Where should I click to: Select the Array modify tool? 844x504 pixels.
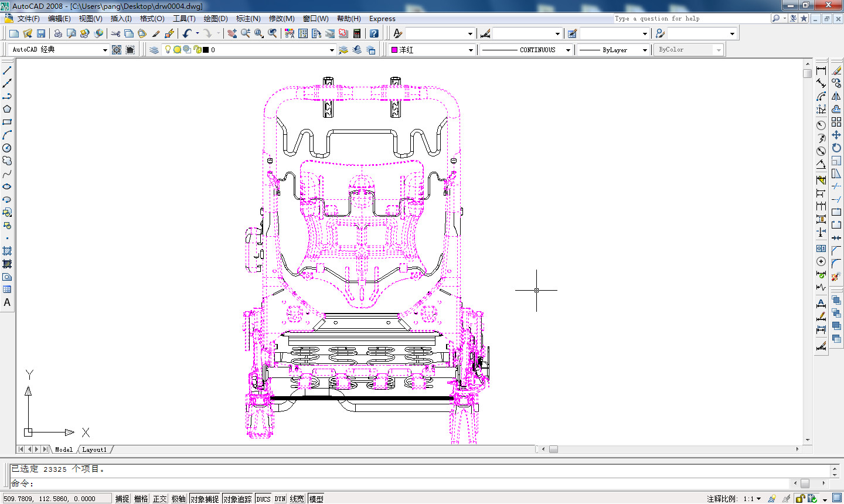836,122
